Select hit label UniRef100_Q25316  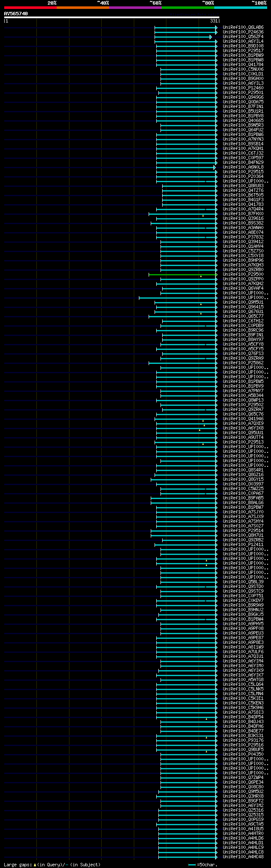point(243,810)
